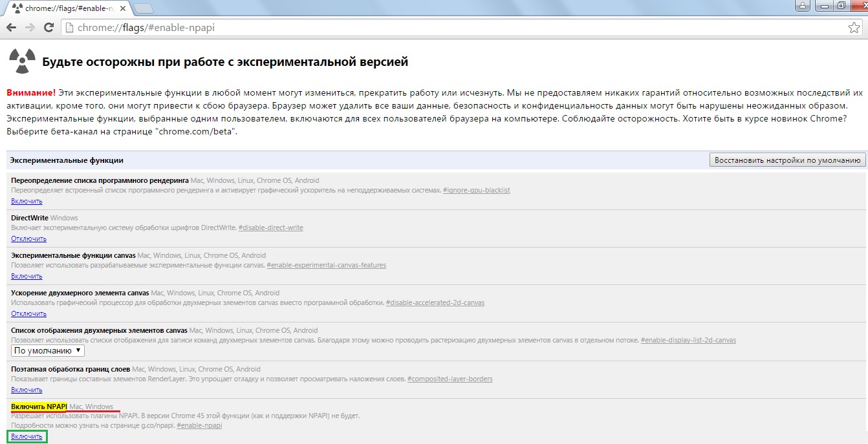Click the Экспериментальные функции canvas flag title

tap(73, 255)
